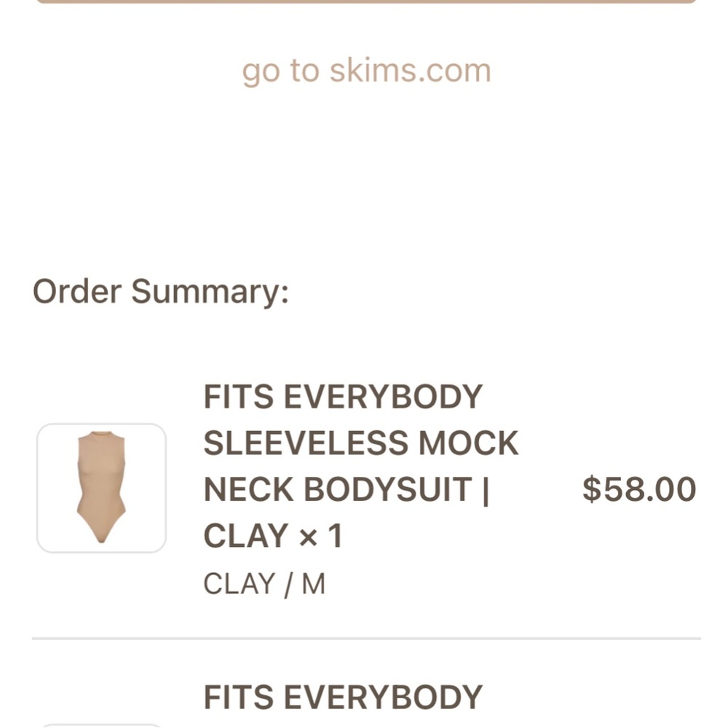Viewport: 728px width, 728px height.
Task: Click the Order Summary heading
Action: pos(160,291)
